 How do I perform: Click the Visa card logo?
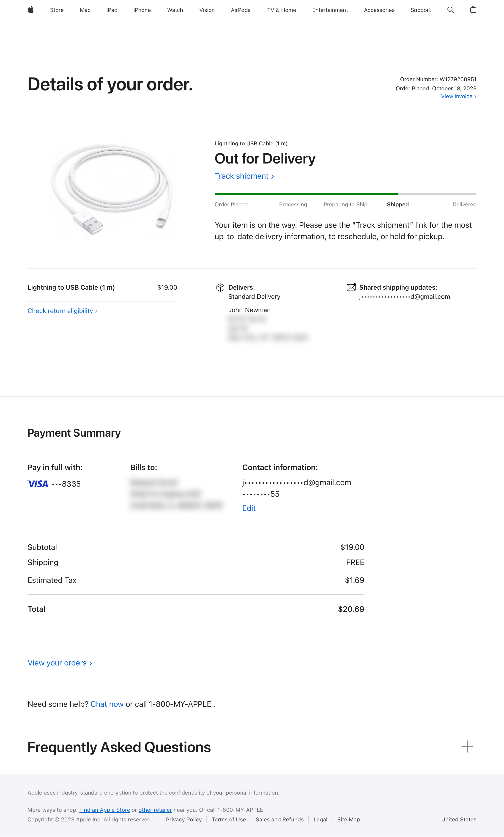[37, 484]
